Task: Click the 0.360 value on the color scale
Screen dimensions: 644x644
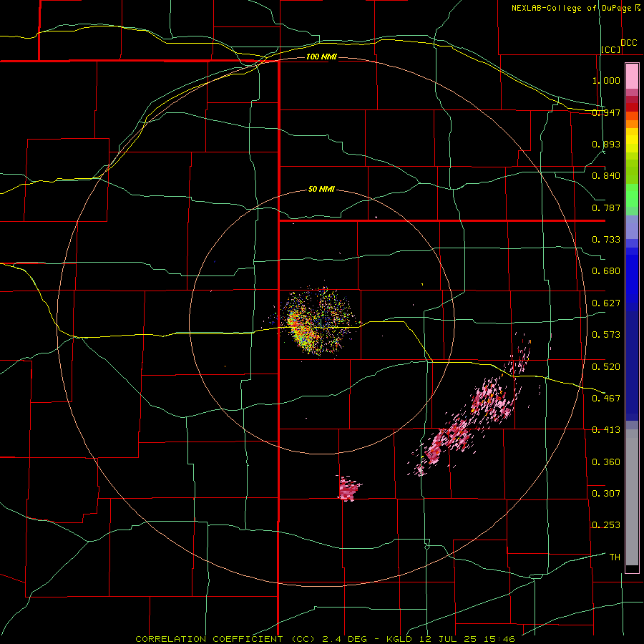Action: point(606,462)
